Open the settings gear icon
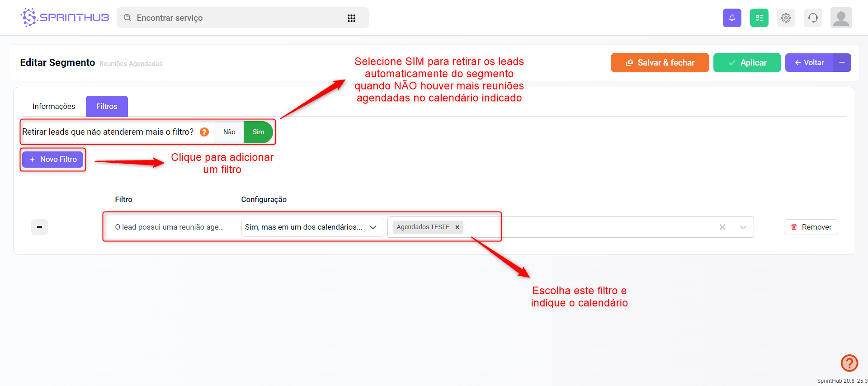This screenshot has width=868, height=386. click(x=786, y=18)
